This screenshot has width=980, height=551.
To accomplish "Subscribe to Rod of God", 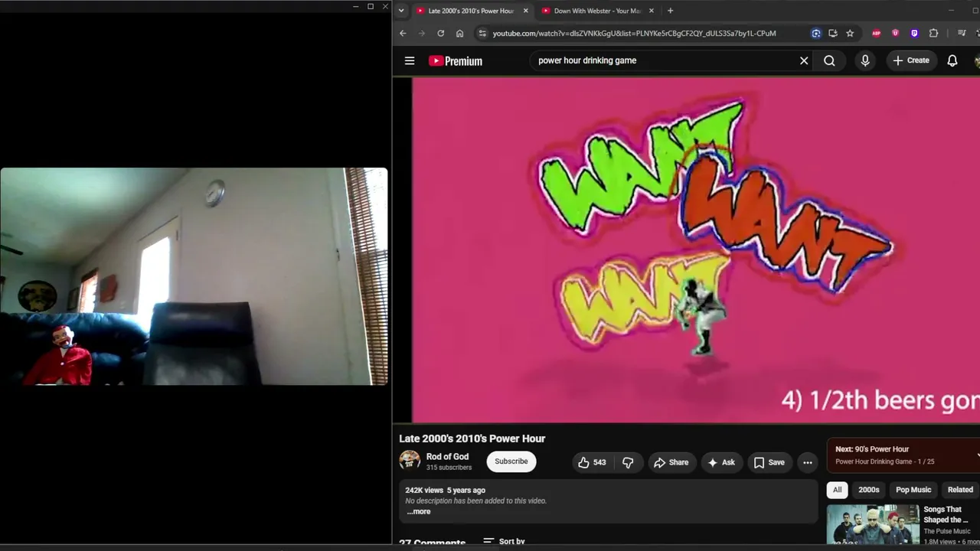I will click(x=511, y=461).
